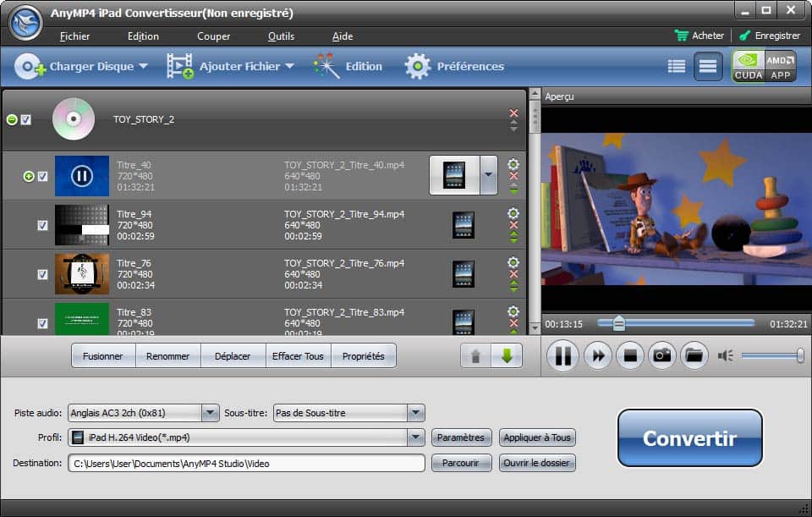Open the Edition magic wand tool
This screenshot has height=517, width=812.
point(348,66)
